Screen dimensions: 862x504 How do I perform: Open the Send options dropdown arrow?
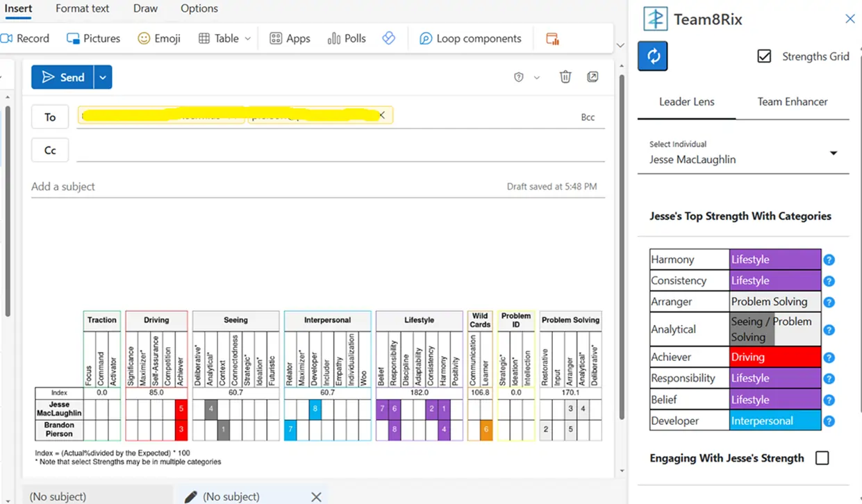pyautogui.click(x=103, y=77)
